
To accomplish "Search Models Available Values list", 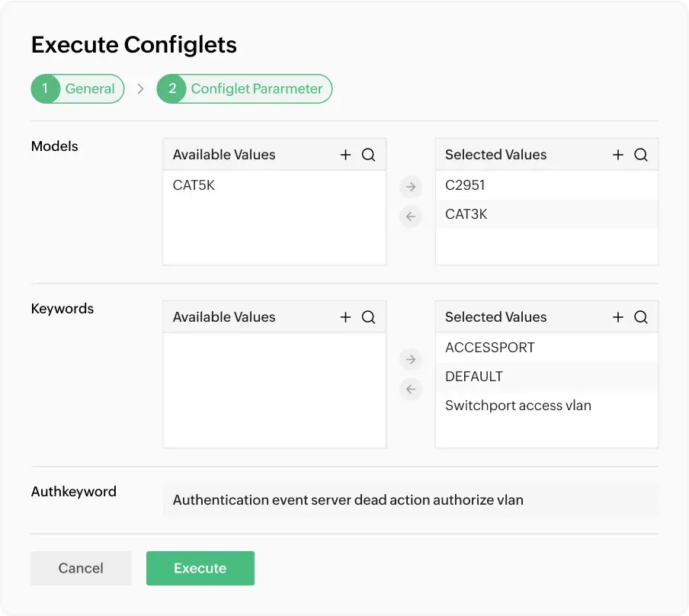I will (x=368, y=155).
